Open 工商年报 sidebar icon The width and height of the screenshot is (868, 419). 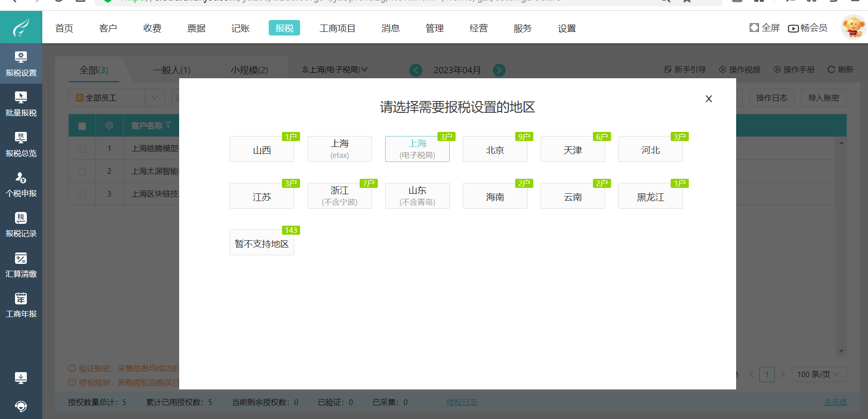point(21,305)
